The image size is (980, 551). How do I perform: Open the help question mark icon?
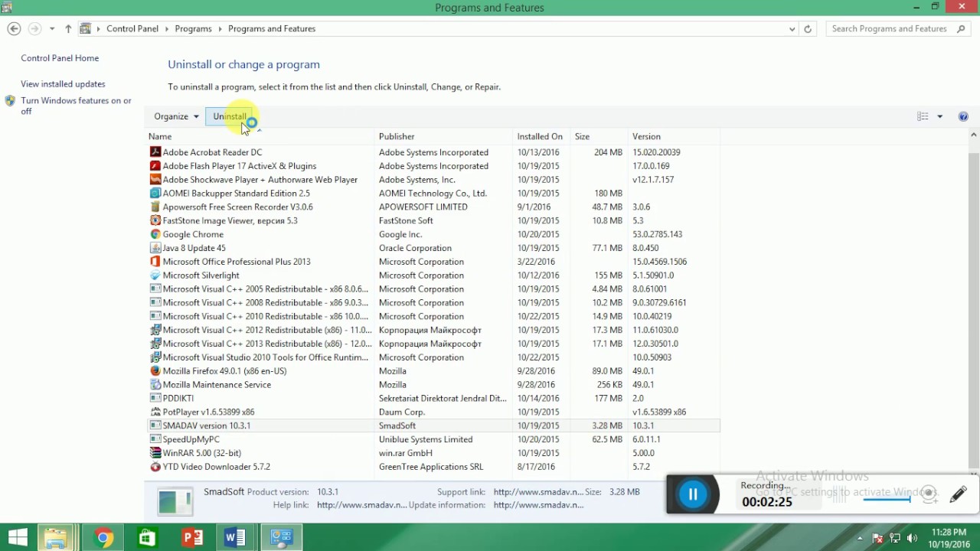pos(963,116)
